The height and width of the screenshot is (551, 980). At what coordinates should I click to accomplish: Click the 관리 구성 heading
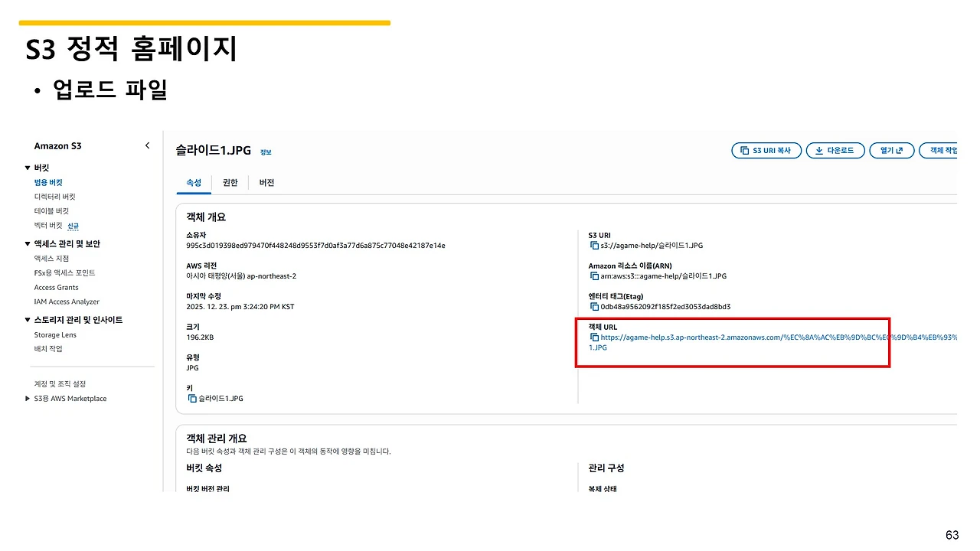[606, 468]
